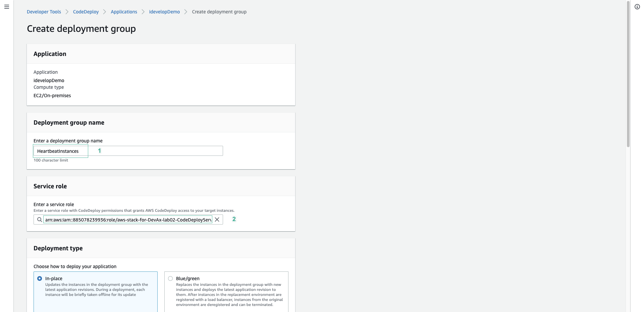Click the '100 character limit' hint
The height and width of the screenshot is (312, 644).
click(51, 160)
